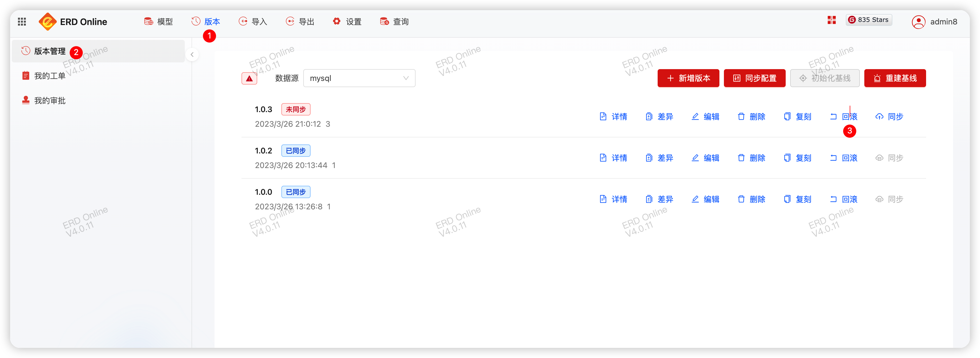This screenshot has width=980, height=358.
Task: Open the 模型 menu
Action: coord(159,22)
